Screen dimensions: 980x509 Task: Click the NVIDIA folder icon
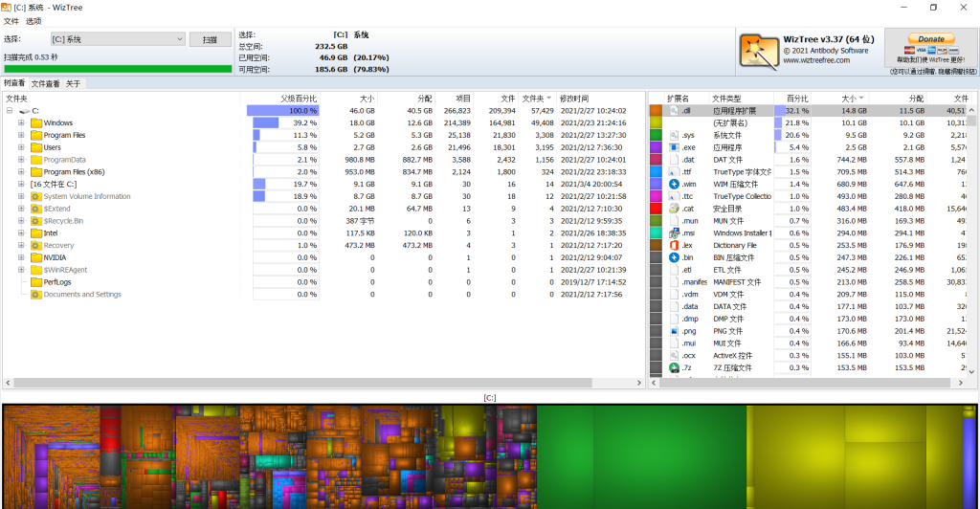point(36,257)
